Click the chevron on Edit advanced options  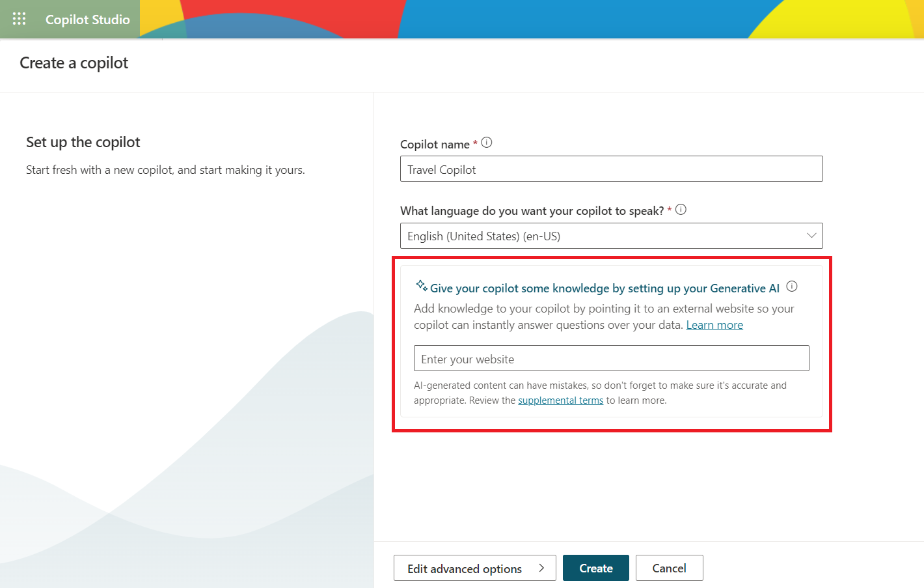tap(541, 568)
